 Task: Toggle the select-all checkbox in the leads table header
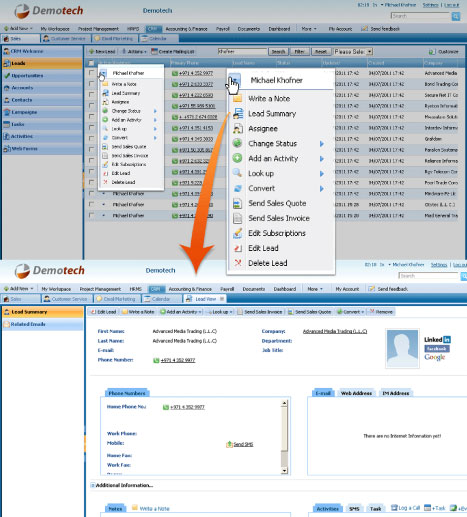coord(91,63)
